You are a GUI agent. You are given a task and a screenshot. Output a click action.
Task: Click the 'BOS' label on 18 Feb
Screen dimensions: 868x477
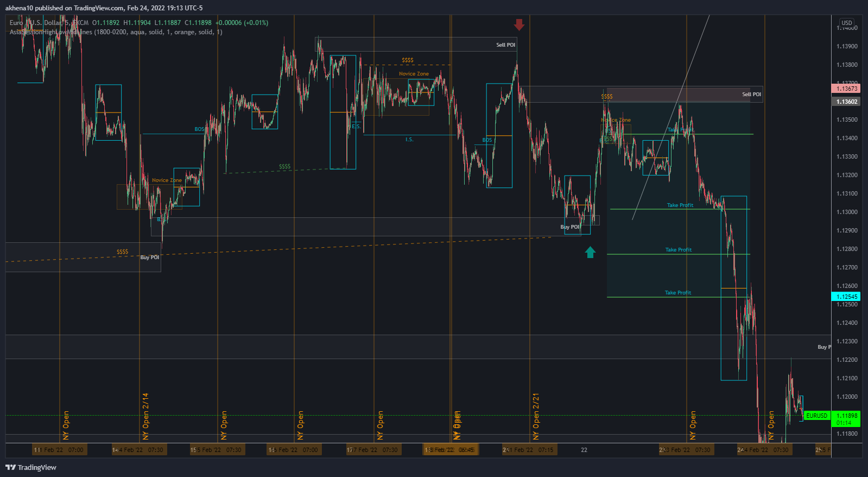point(487,140)
